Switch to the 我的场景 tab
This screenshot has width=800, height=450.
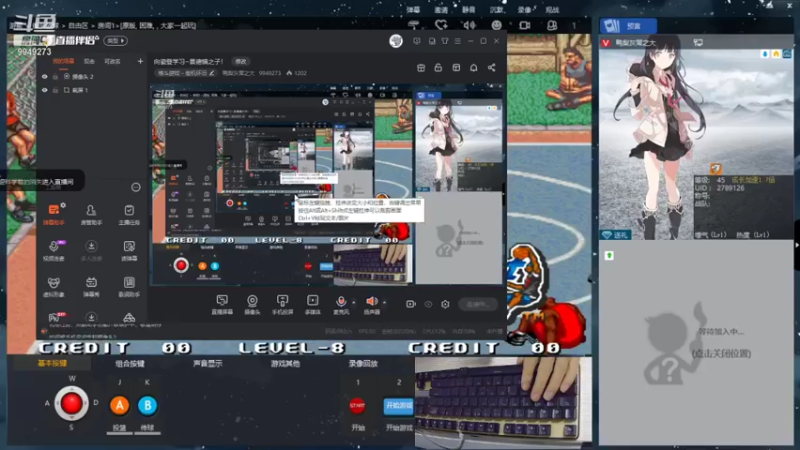[64, 61]
